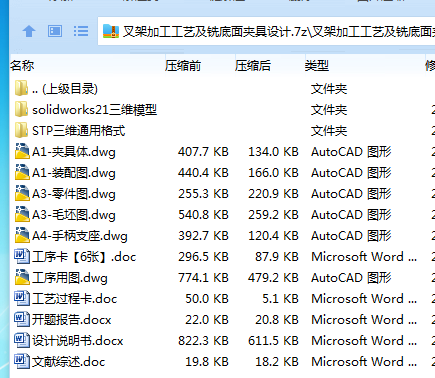Click DWG icon of A3-毛坯图.dwg
This screenshot has width=435, height=378.
coord(22,214)
